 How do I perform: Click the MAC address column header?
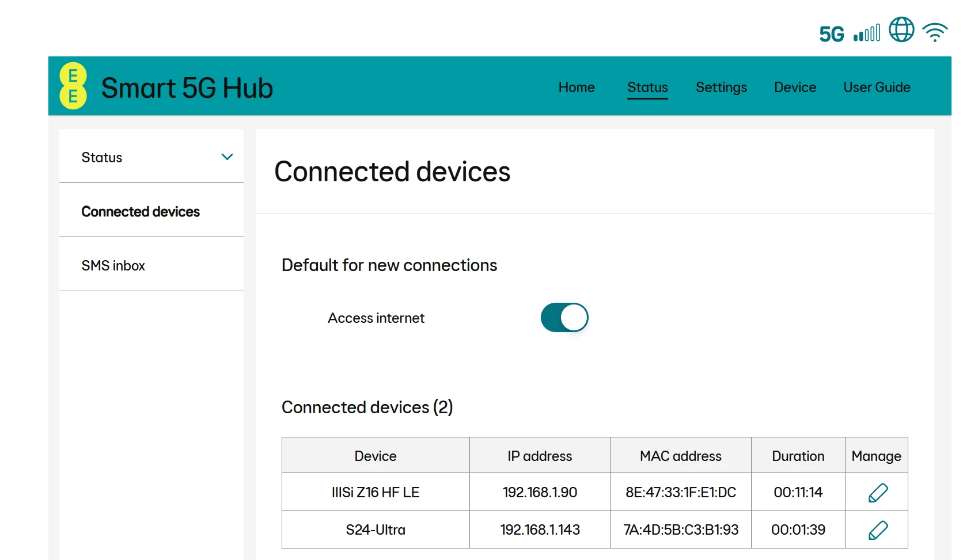(681, 456)
